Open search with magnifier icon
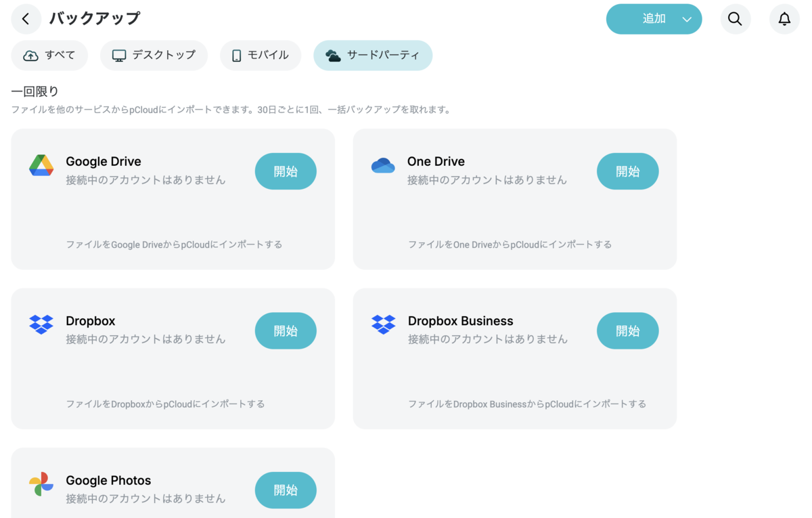 (735, 19)
